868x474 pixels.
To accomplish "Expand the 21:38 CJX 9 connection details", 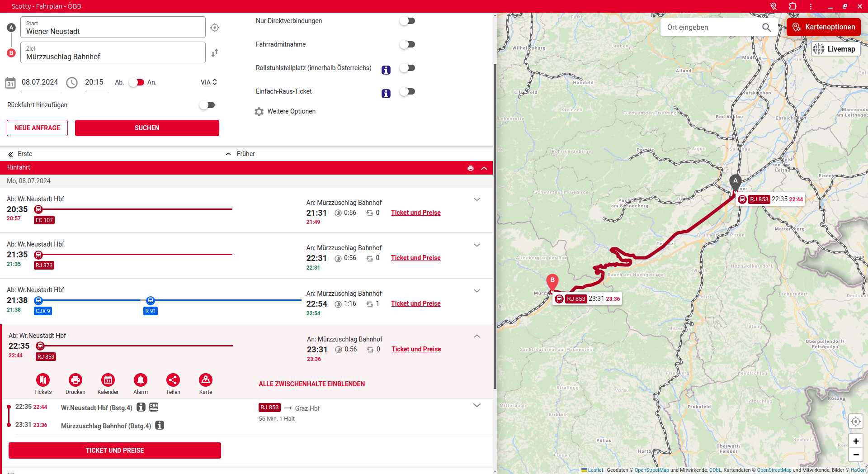I will [x=476, y=291].
